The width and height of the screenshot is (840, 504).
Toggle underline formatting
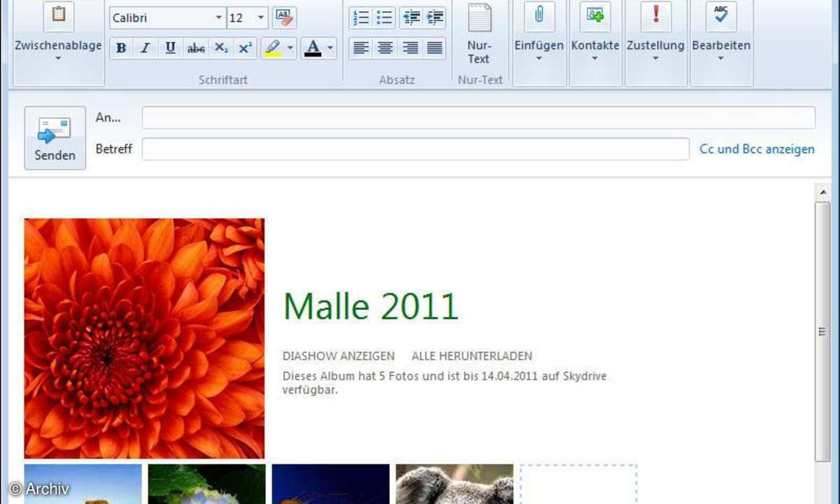click(170, 48)
